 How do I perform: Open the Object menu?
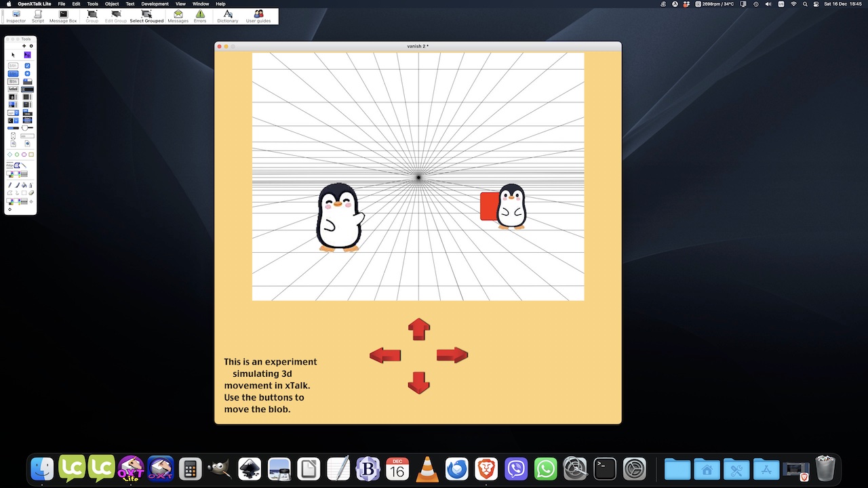(x=112, y=4)
